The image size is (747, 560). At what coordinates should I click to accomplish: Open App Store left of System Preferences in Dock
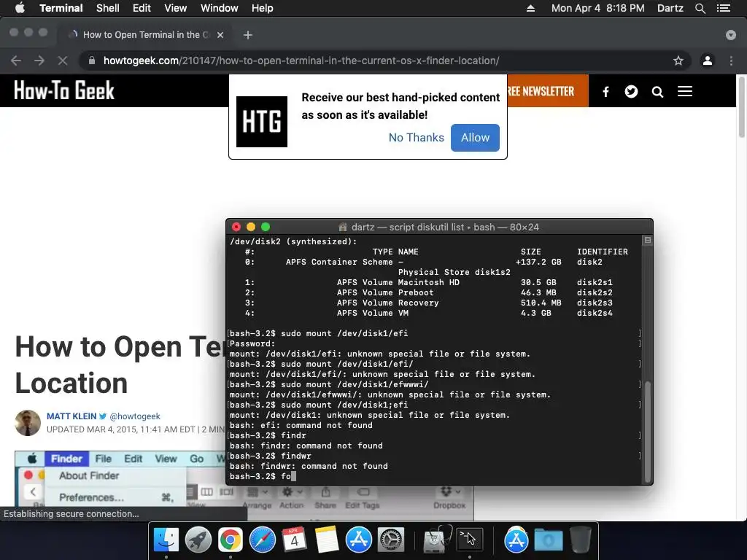click(x=358, y=540)
